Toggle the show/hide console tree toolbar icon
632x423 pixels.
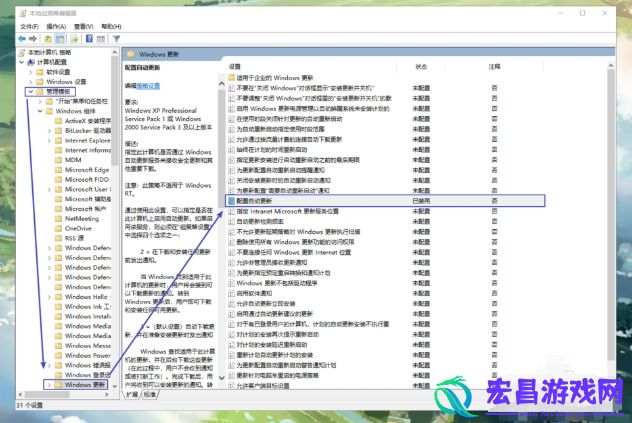point(60,39)
